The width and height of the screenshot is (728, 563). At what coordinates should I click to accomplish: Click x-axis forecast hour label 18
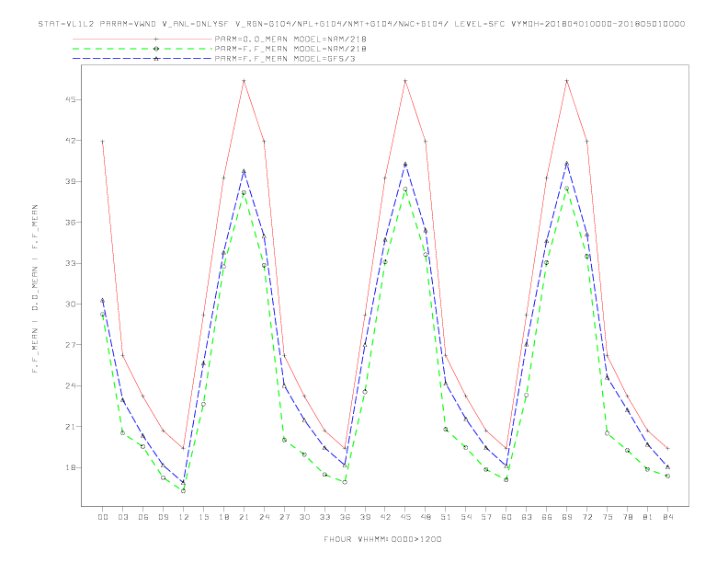tap(223, 517)
